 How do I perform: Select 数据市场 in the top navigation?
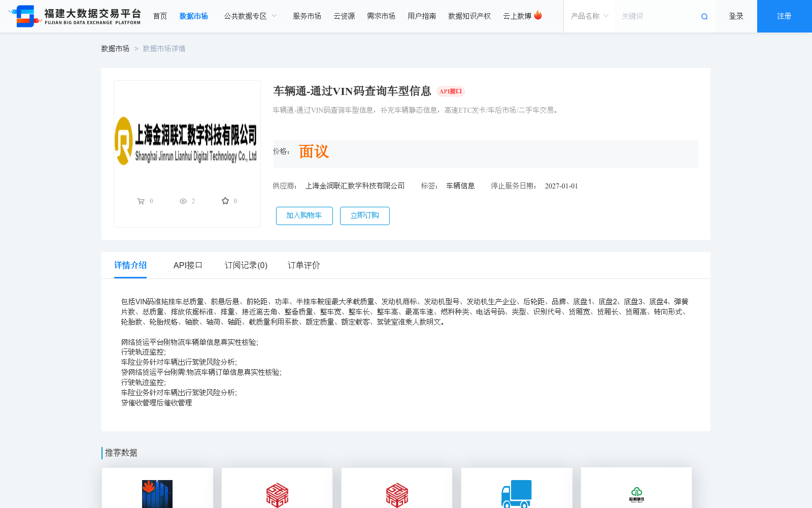coord(194,16)
